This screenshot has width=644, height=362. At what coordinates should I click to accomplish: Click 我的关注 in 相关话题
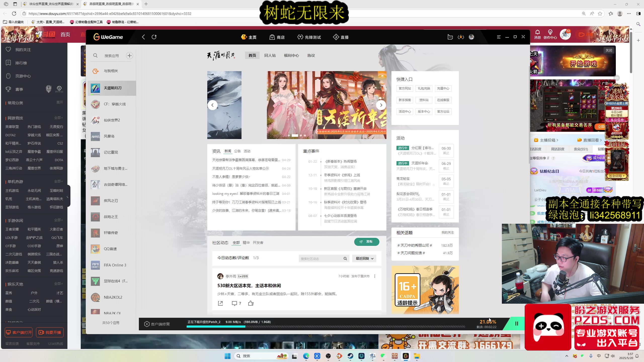pos(448,233)
